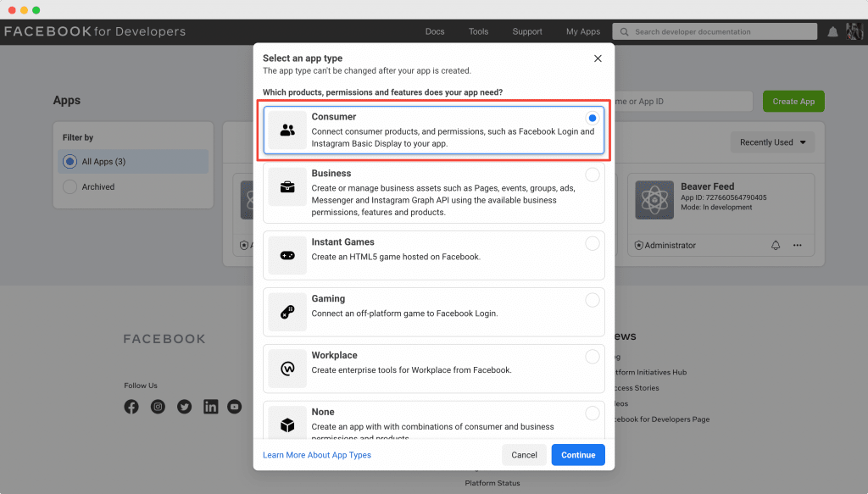Open the profile avatar menu
This screenshot has height=494, width=868.
(854, 31)
